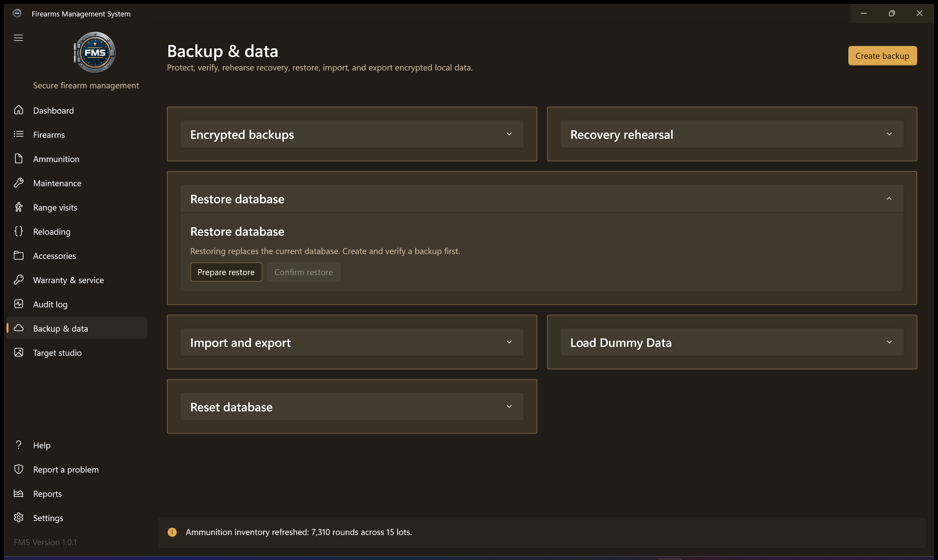938x560 pixels.
Task: Select the Range visits shooter icon
Action: (18, 207)
